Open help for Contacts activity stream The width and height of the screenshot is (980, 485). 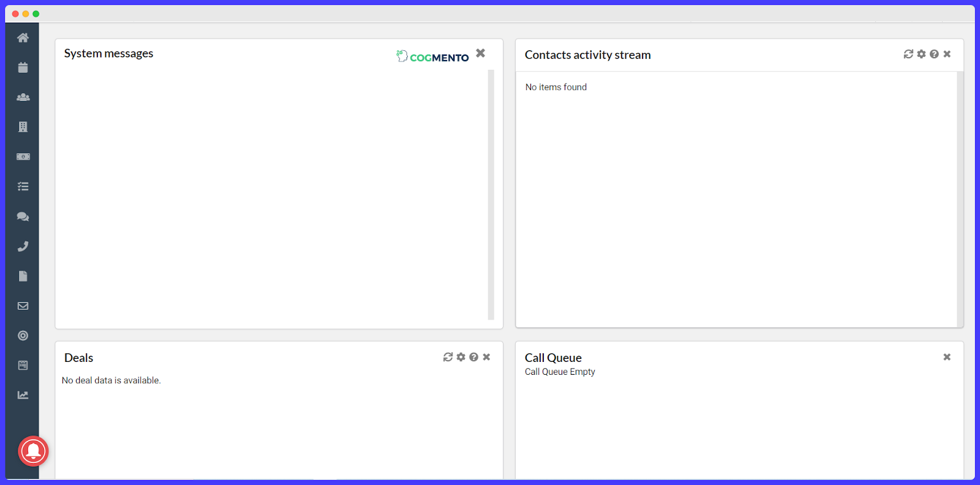tap(934, 54)
